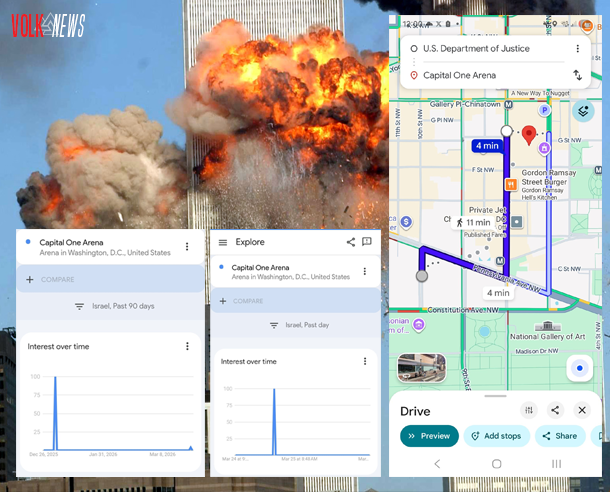Image resolution: width=610 pixels, height=492 pixels.
Task: Open options for Capital One Arena, left panel
Action: coord(187,246)
